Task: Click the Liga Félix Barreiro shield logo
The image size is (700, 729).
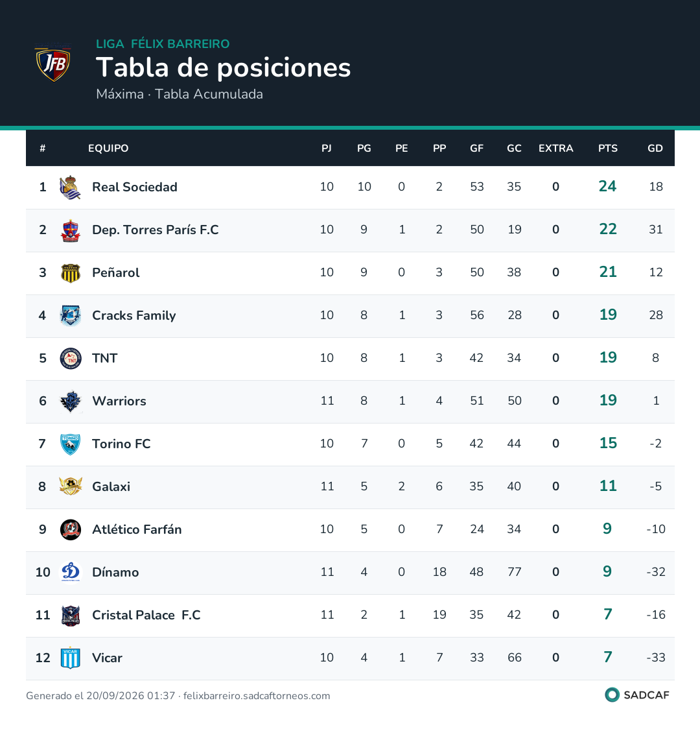Action: [x=53, y=63]
